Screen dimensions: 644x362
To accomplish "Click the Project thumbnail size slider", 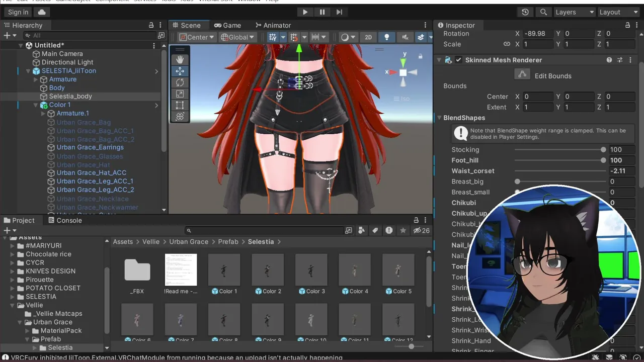I will (412, 346).
